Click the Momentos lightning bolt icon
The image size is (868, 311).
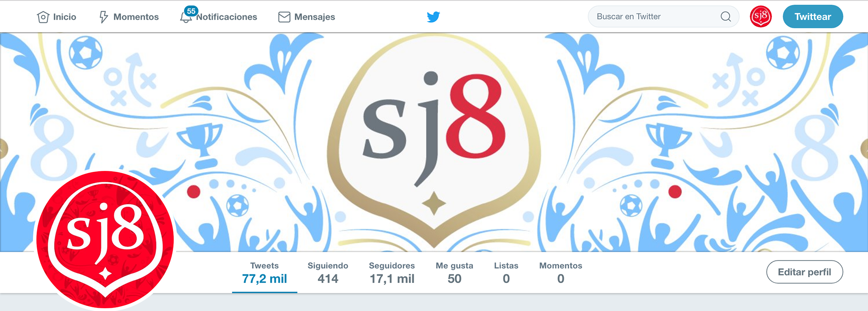tap(104, 17)
